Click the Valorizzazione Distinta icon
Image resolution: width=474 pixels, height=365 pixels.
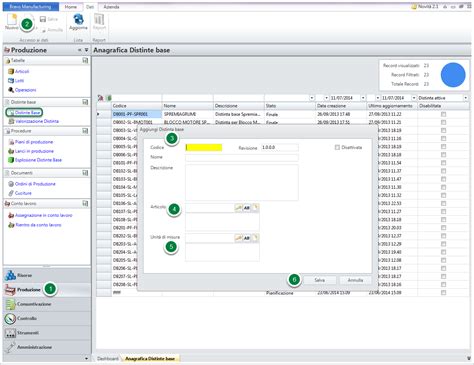tap(11, 121)
